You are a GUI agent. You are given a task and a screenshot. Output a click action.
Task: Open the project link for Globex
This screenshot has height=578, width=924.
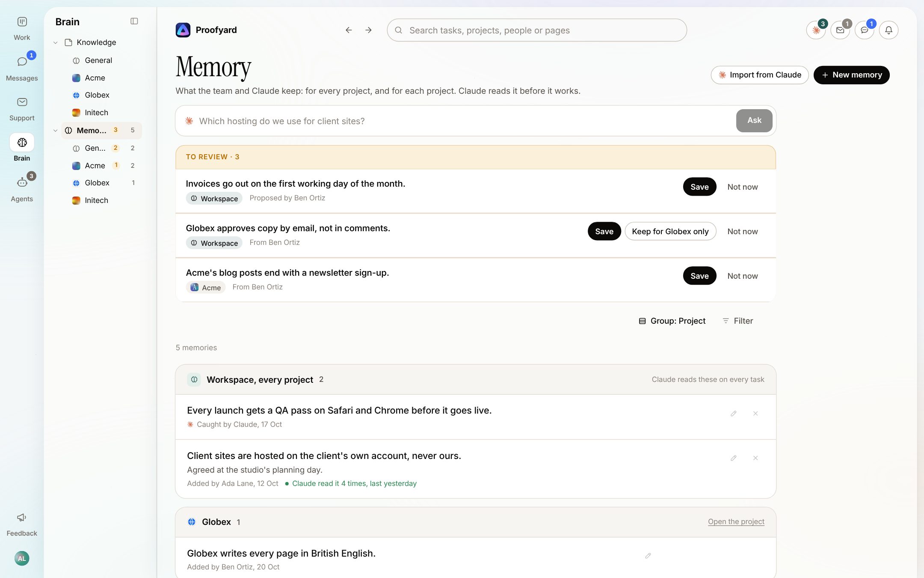[736, 521]
